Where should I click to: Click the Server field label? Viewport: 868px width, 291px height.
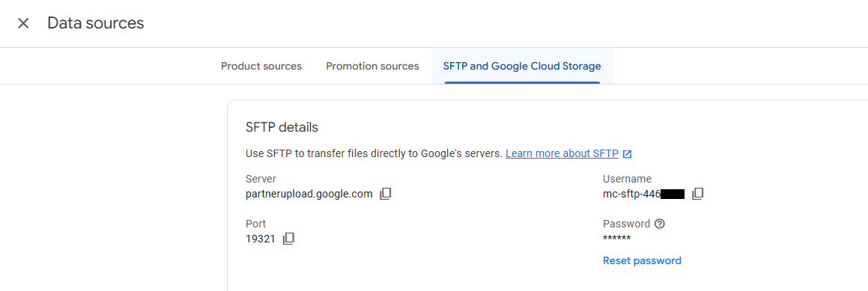(261, 179)
